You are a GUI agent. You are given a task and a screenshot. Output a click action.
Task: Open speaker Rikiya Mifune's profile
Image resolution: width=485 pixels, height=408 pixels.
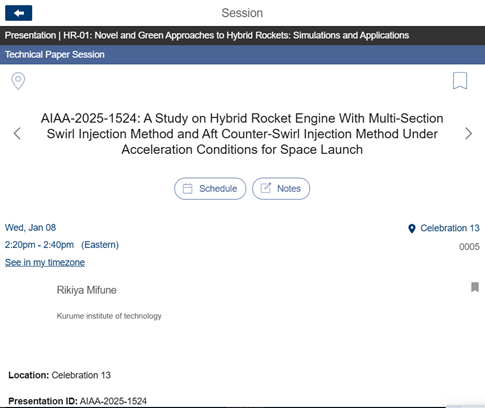click(87, 290)
